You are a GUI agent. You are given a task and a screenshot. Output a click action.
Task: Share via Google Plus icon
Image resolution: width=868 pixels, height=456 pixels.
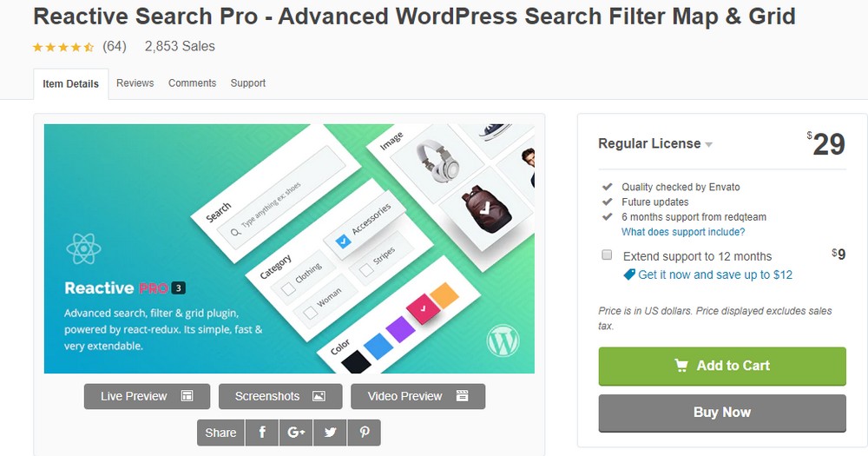click(296, 433)
